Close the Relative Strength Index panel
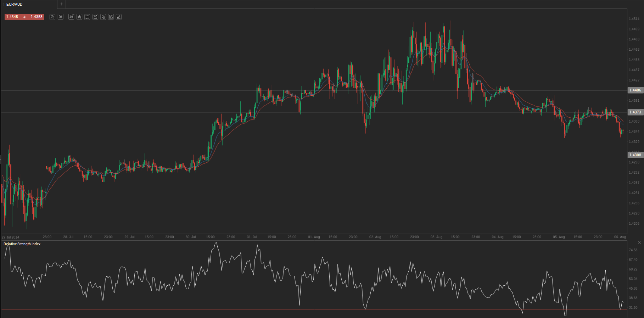The height and width of the screenshot is (318, 644). tap(639, 242)
